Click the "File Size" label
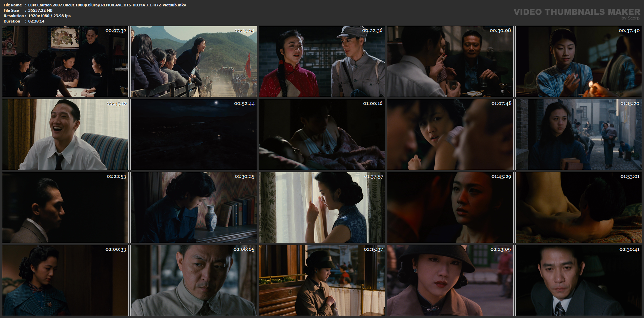The height and width of the screenshot is (318, 644). [x=11, y=10]
